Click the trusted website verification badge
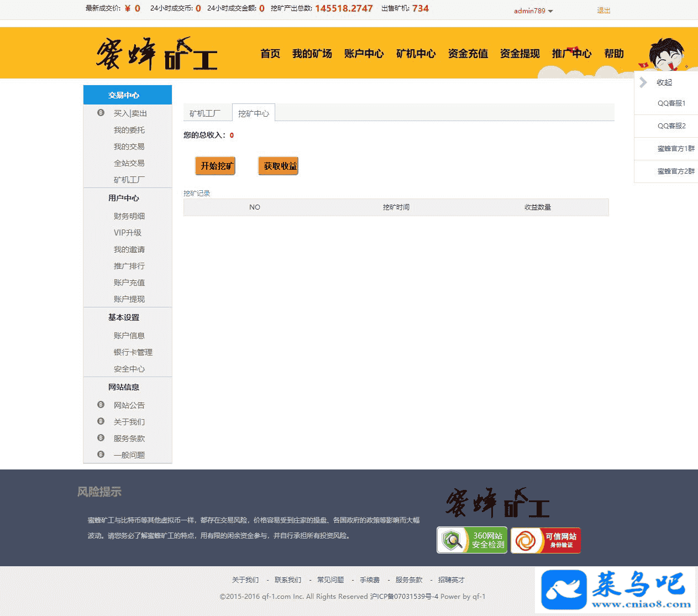The width and height of the screenshot is (698, 616). [x=545, y=540]
